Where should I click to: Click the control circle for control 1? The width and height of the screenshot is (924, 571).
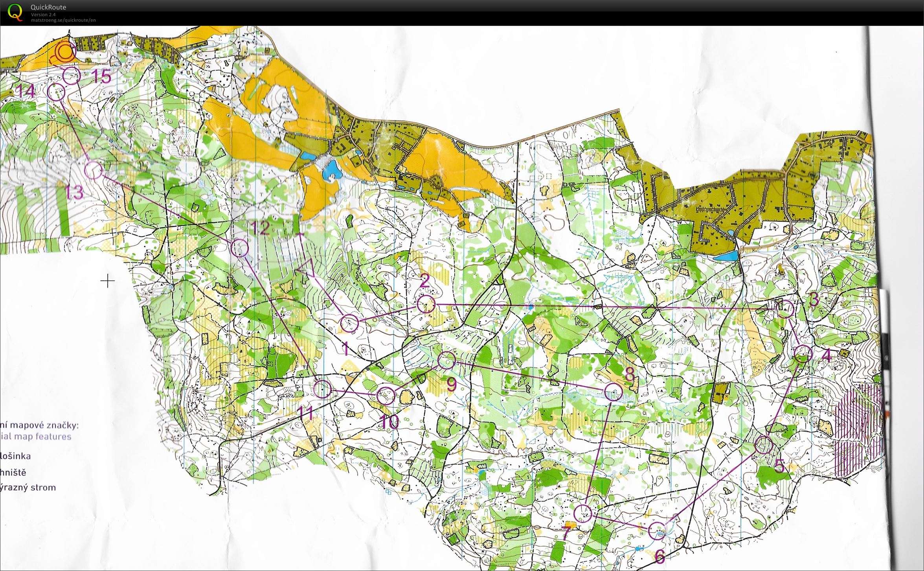[349, 324]
